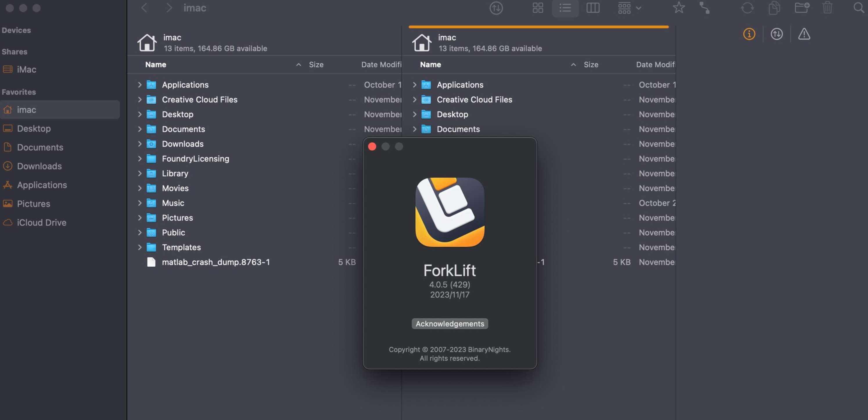Expand Templates folder in left pane

(x=139, y=247)
